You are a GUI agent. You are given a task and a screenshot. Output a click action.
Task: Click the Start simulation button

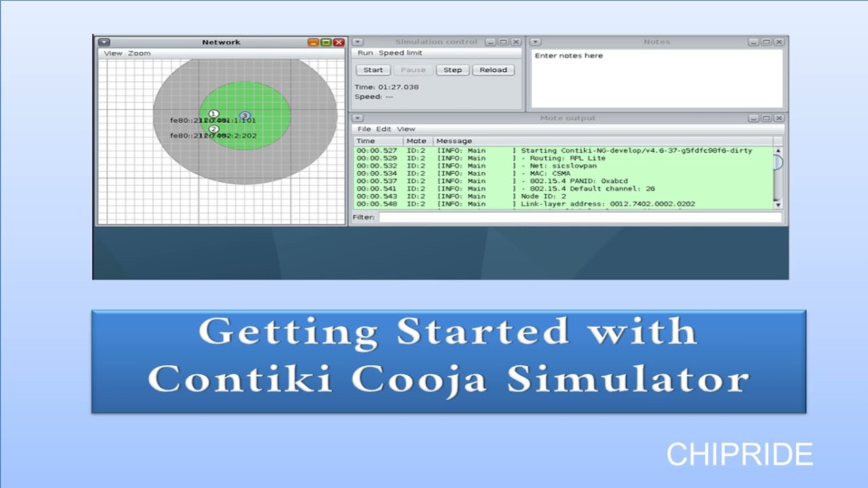click(373, 70)
